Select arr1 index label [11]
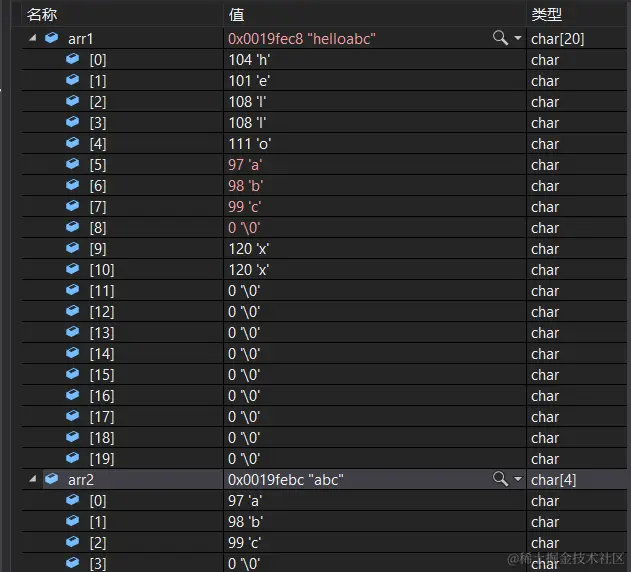 coord(102,291)
